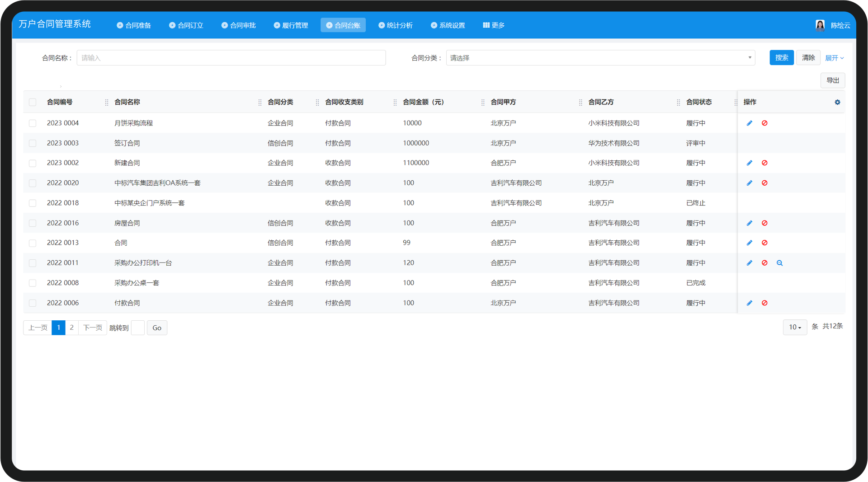Image resolution: width=868 pixels, height=482 pixels.
Task: Open the 更多 menu in top navigation
Action: coord(494,25)
